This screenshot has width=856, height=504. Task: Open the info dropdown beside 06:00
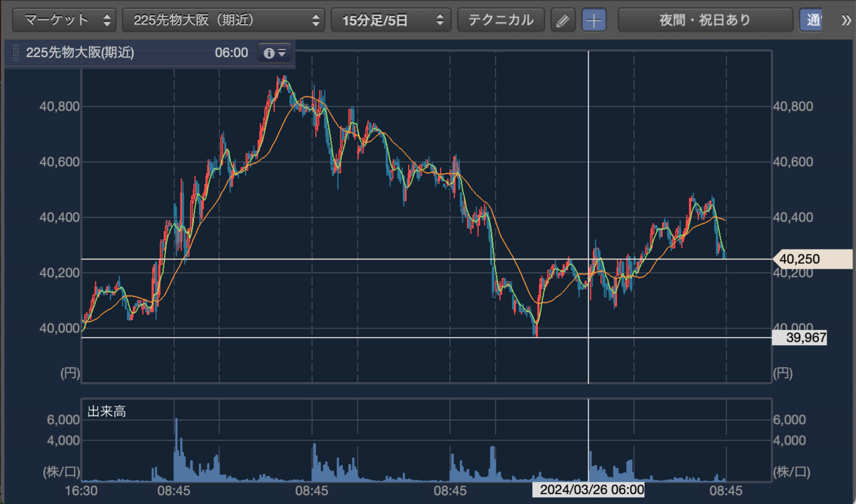click(275, 53)
